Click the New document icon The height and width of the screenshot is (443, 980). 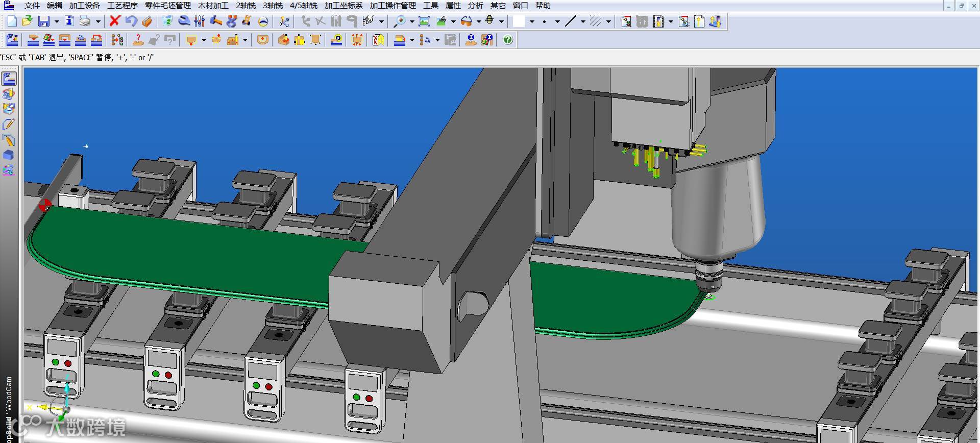pos(12,21)
